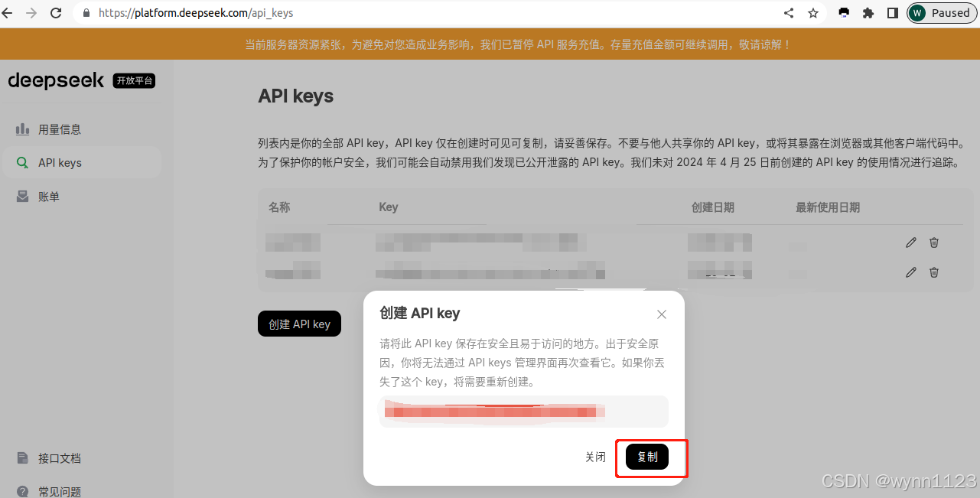Open the extensions puzzle icon
Screen dimensions: 980x498
[x=868, y=13]
